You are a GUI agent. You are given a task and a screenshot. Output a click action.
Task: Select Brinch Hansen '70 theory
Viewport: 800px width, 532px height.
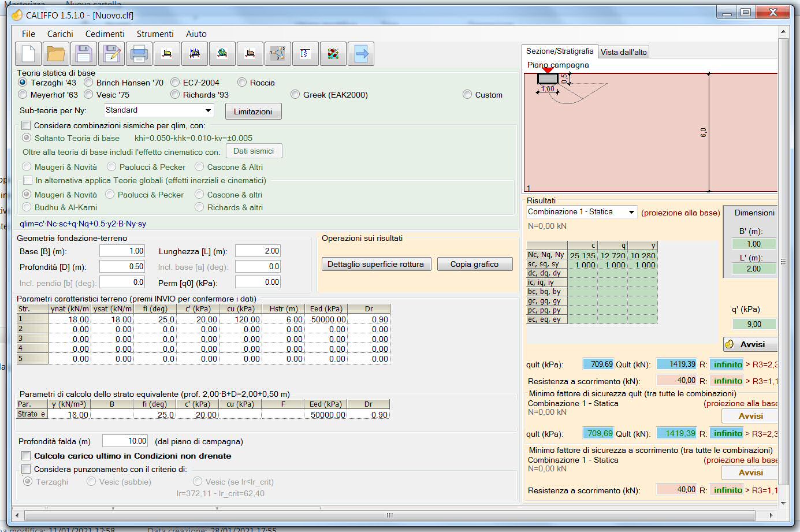(x=88, y=83)
